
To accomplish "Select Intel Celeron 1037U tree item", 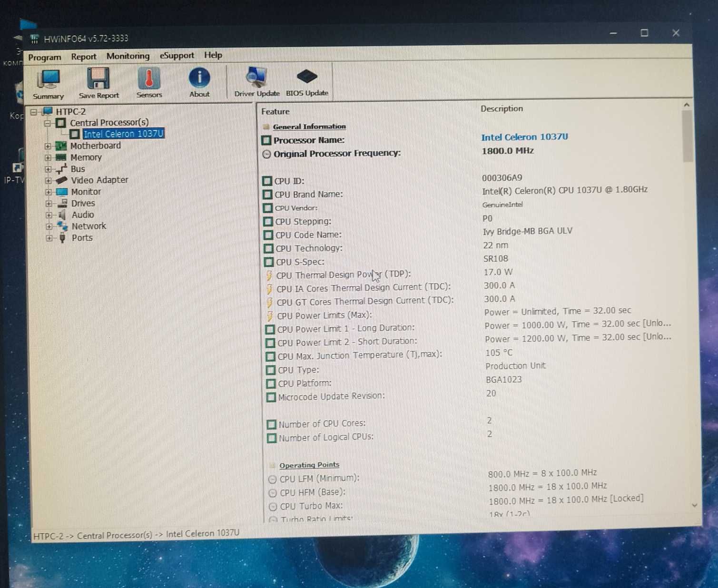I will coord(123,134).
